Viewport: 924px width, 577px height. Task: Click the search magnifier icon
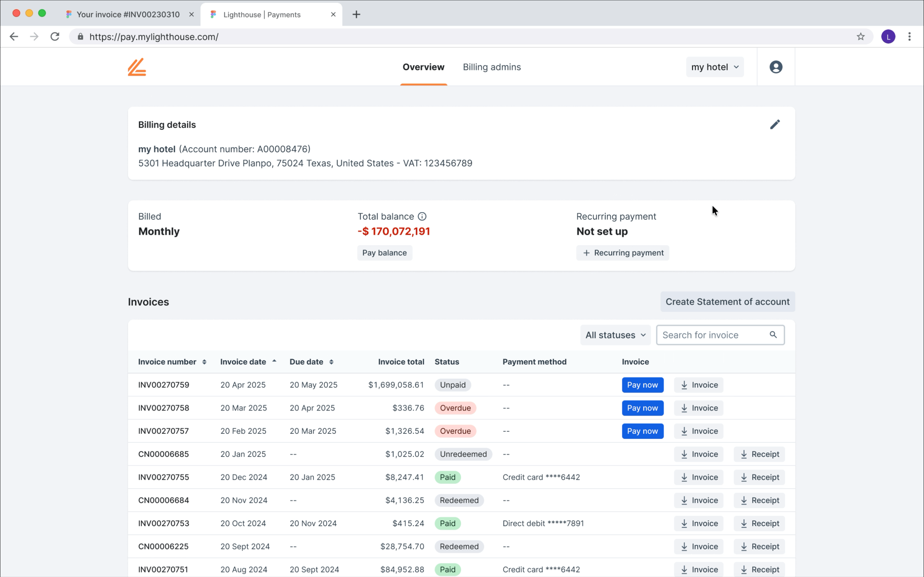tap(773, 335)
